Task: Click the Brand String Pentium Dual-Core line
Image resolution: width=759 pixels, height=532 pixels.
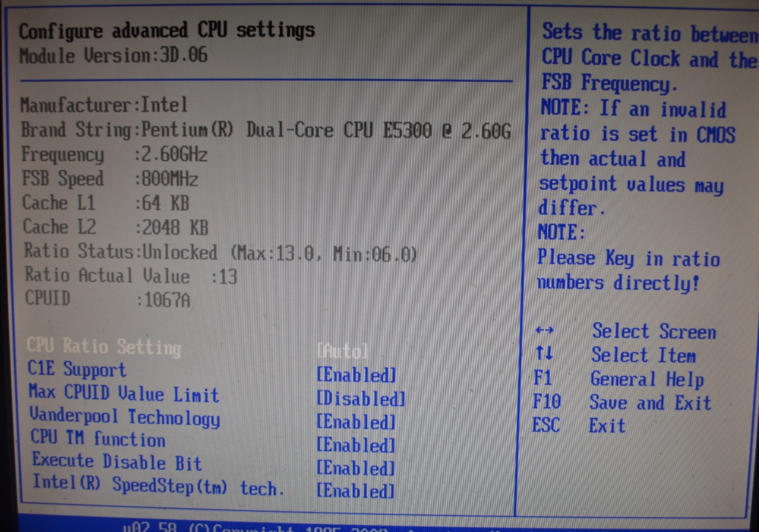Action: tap(266, 130)
